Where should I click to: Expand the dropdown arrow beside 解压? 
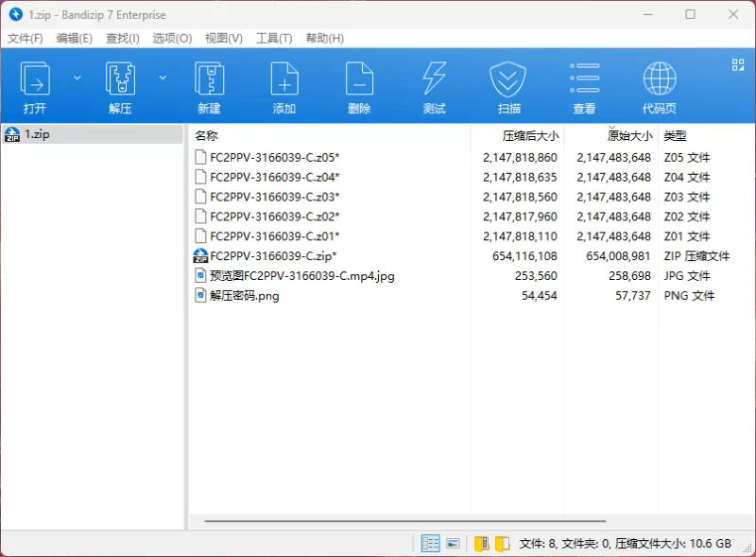[x=163, y=78]
